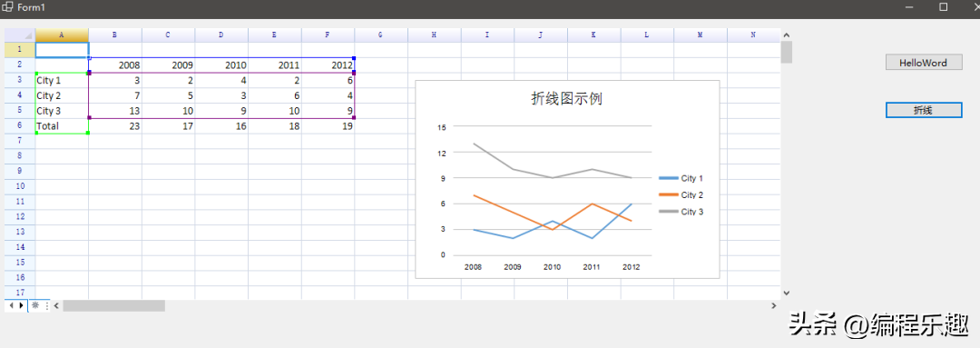The height and width of the screenshot is (348, 980).
Task: Click the Total value 16 cell
Action: pyautogui.click(x=221, y=125)
